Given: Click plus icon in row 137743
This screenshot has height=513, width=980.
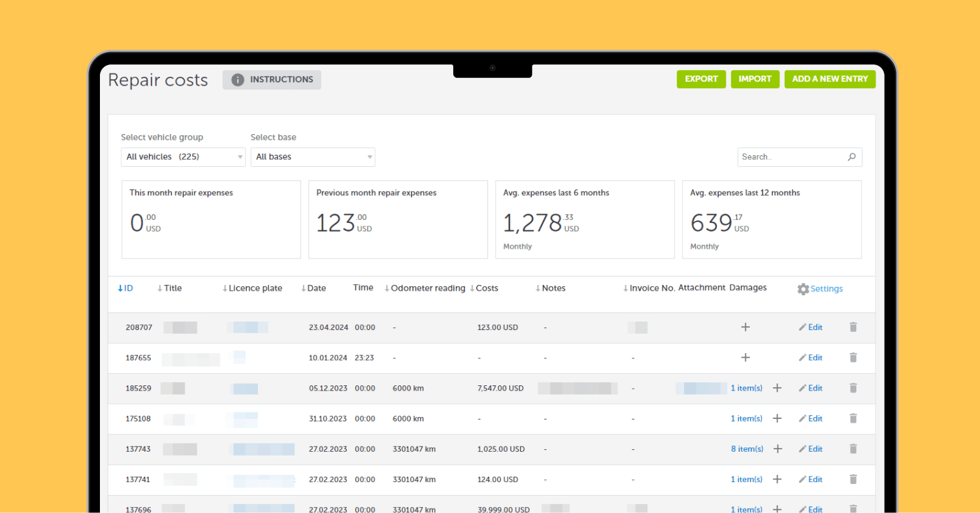Looking at the screenshot, I should pyautogui.click(x=778, y=449).
